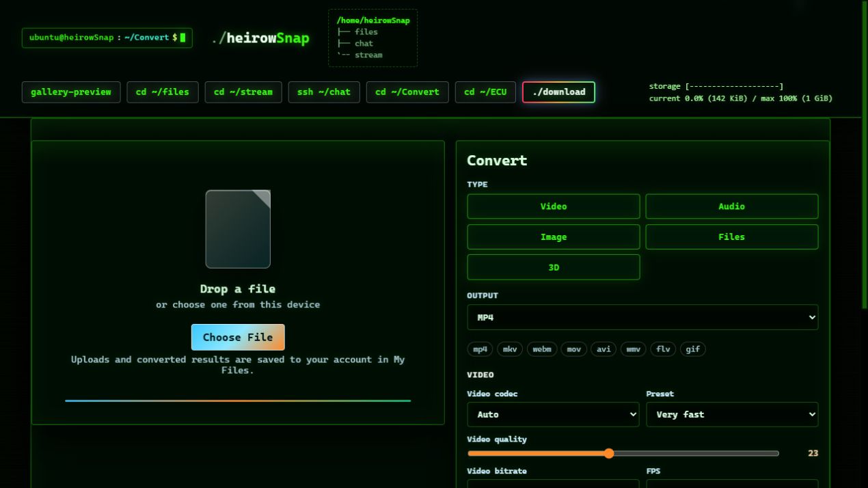Click the storage usage bar
868x488 pixels.
click(716, 87)
